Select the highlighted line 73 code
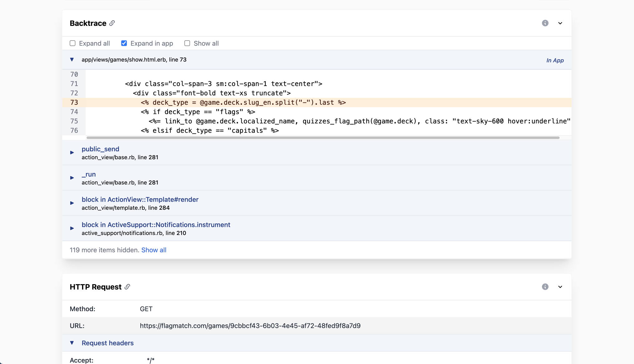The height and width of the screenshot is (364, 634). point(243,103)
